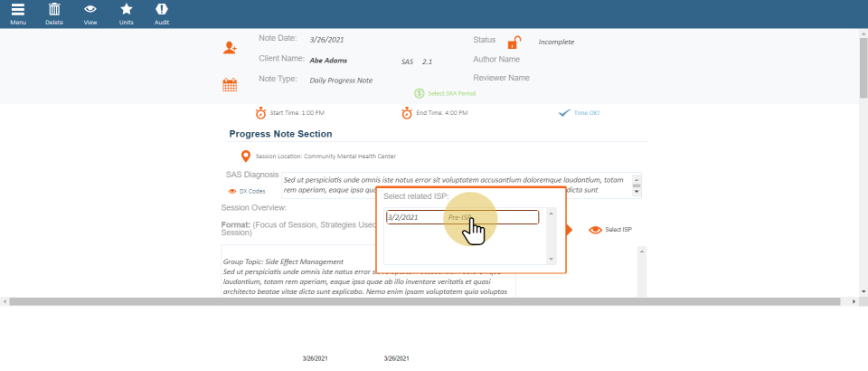
Task: Open the Audit alert icon
Action: [161, 9]
